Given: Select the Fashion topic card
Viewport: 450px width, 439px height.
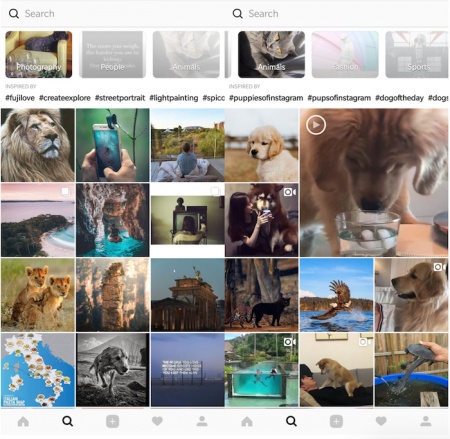Looking at the screenshot, I should (345, 54).
